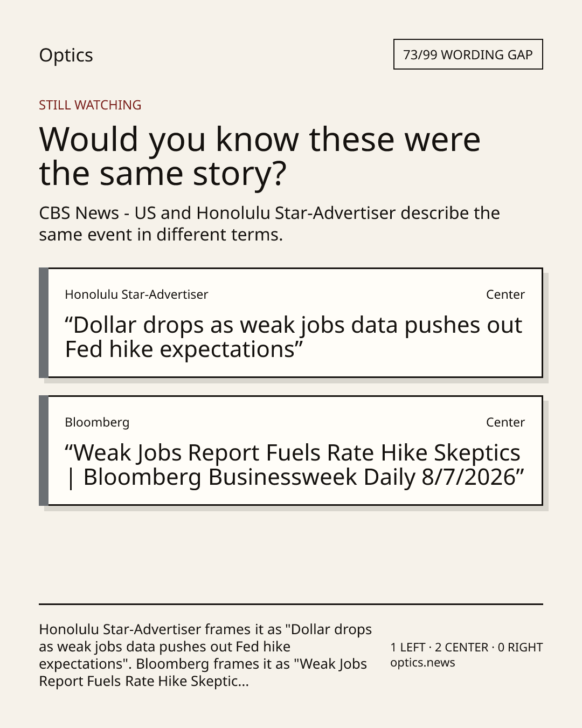Click the 73/99 WORDING GAP badge

(x=468, y=54)
